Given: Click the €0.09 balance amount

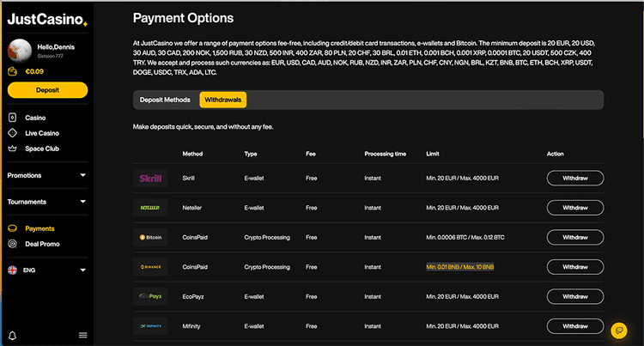Looking at the screenshot, I should 34,71.
